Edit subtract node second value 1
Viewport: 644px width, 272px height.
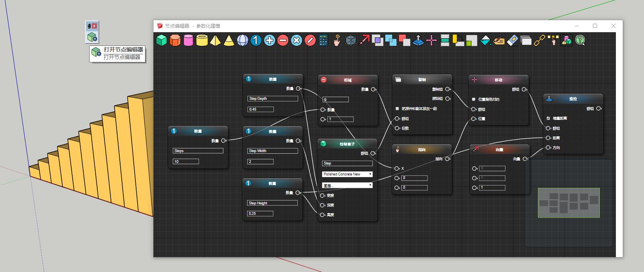341,119
